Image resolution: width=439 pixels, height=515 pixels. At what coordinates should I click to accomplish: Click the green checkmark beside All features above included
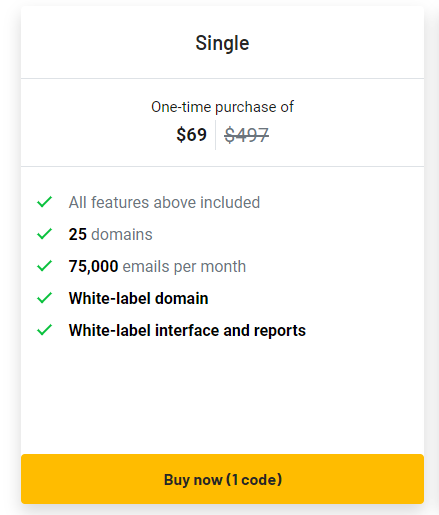44,202
